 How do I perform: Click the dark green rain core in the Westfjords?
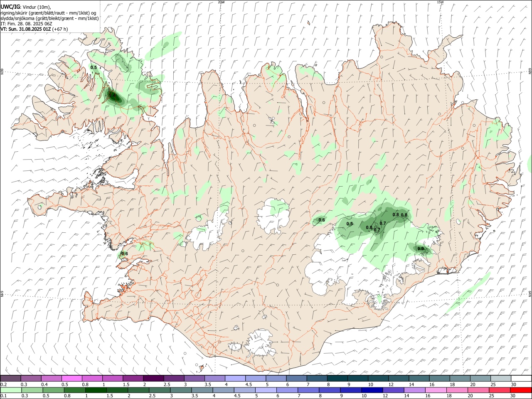point(114,96)
